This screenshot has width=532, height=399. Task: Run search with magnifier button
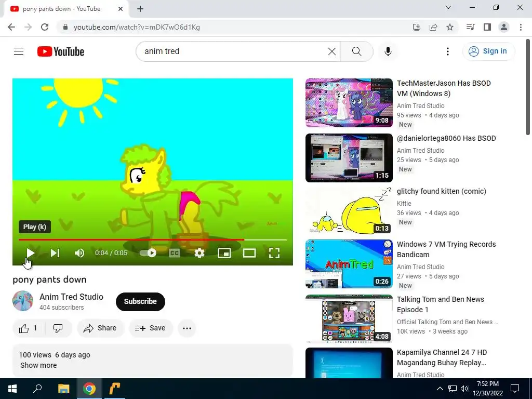point(356,51)
